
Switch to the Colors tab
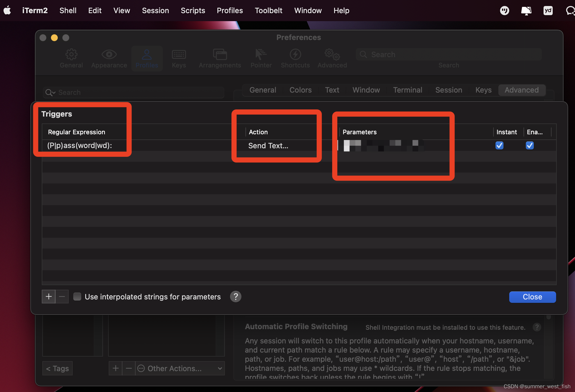point(300,90)
